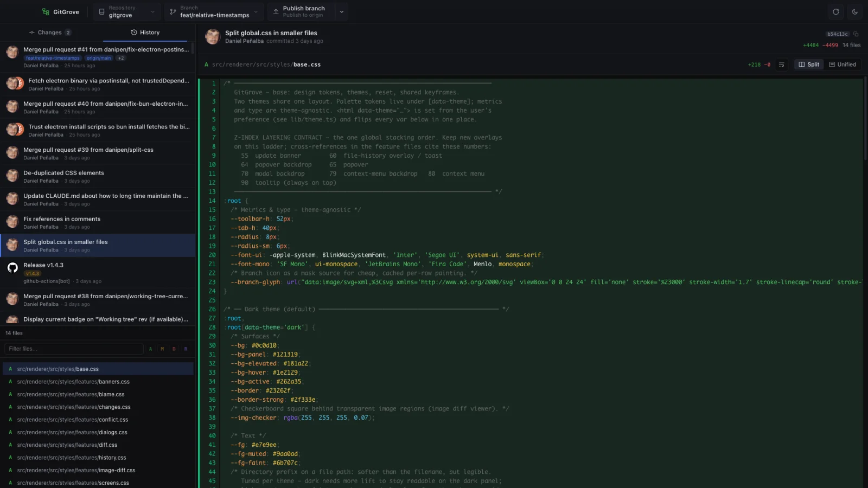Select commit Merge pull request #41
The width and height of the screenshot is (868, 488).
tap(98, 57)
